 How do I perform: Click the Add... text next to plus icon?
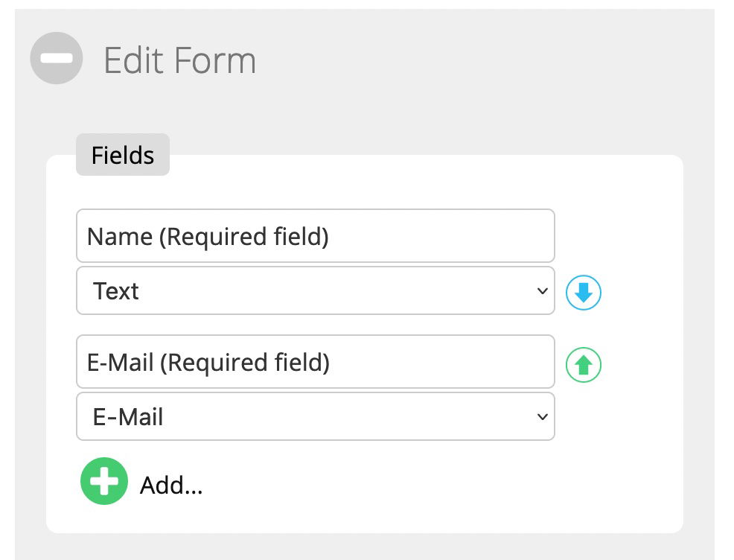[171, 485]
